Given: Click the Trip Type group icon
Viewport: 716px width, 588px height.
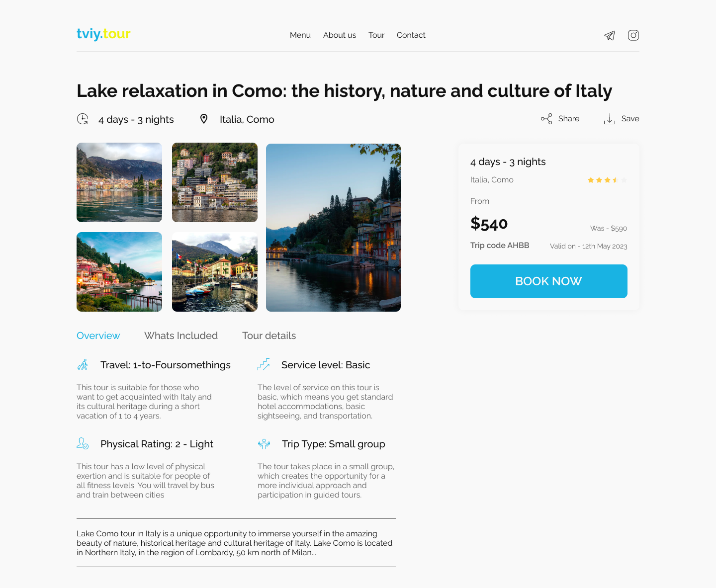Looking at the screenshot, I should pos(264,444).
